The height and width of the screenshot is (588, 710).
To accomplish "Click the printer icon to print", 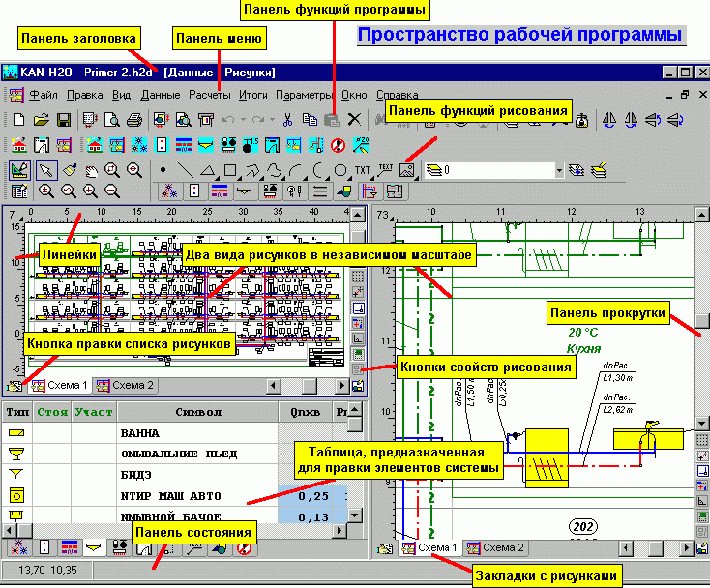I will coord(134,120).
